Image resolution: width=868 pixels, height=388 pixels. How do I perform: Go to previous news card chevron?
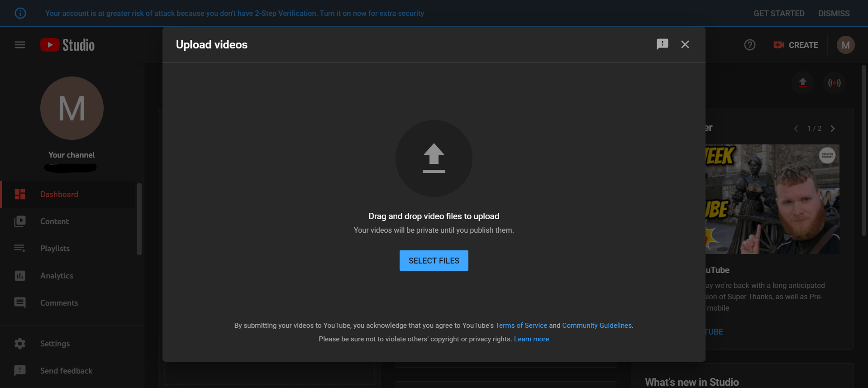[796, 129]
